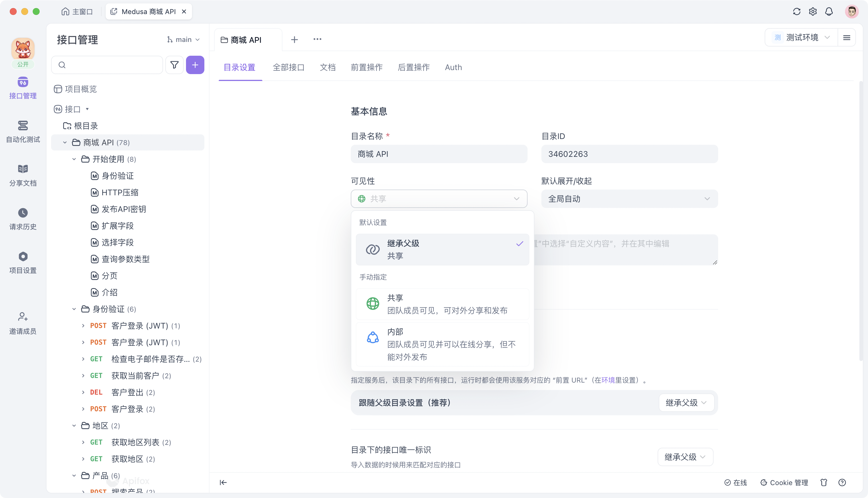
Task: Collapse the 开始使用 folder in the tree
Action: pos(74,159)
